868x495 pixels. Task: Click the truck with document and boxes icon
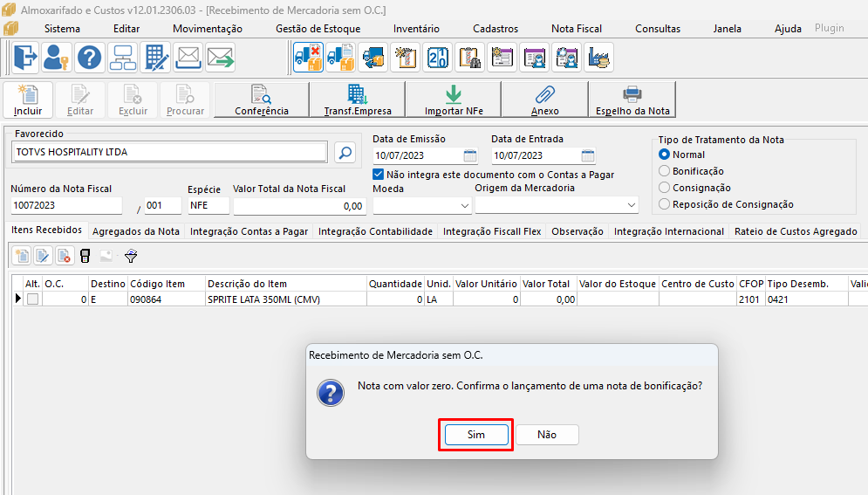[340, 58]
